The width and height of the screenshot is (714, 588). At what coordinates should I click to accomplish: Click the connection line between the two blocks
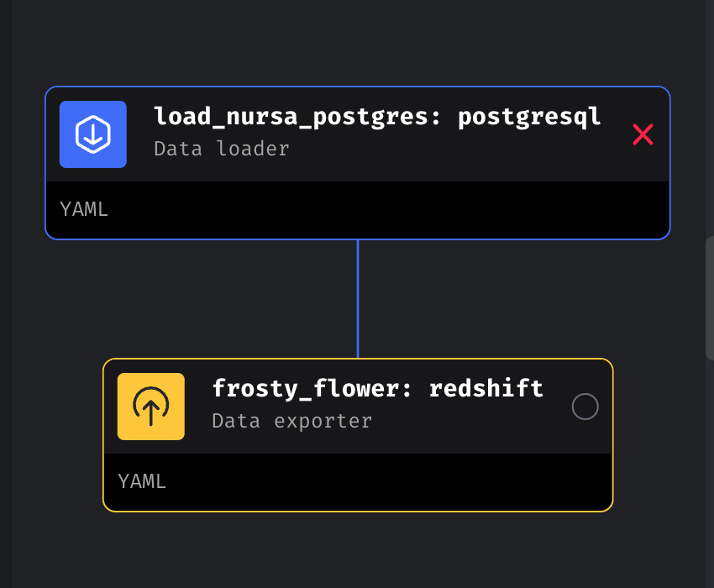[x=359, y=298]
